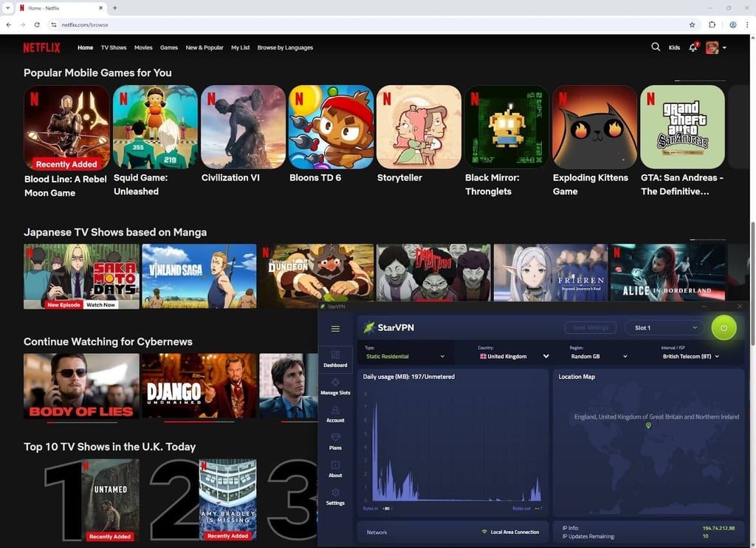The image size is (756, 548).
Task: Open Netflix search
Action: pyautogui.click(x=656, y=47)
